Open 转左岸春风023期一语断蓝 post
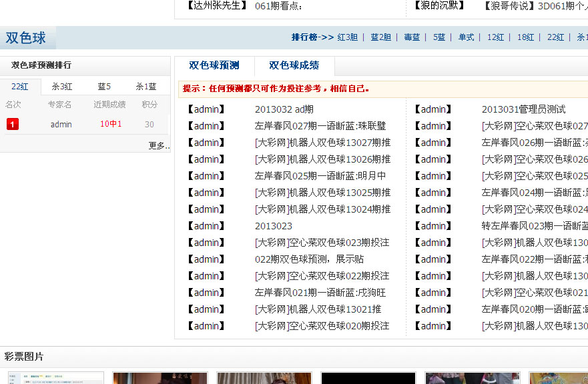Viewport: 588px width, 384px height. point(535,226)
